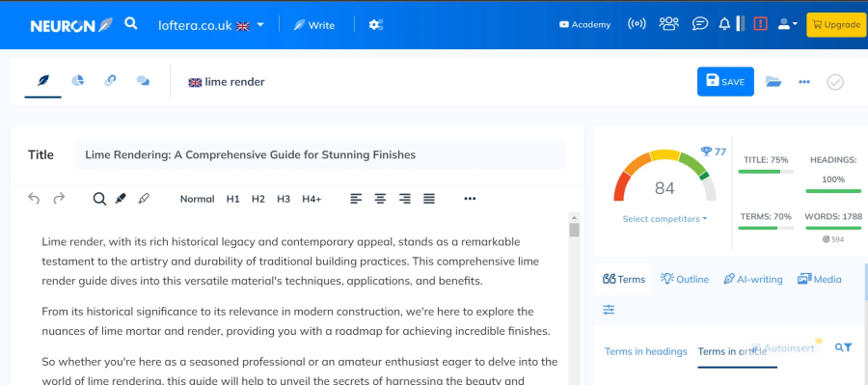Apply H3 heading style
The image size is (868, 385).
pyautogui.click(x=284, y=199)
